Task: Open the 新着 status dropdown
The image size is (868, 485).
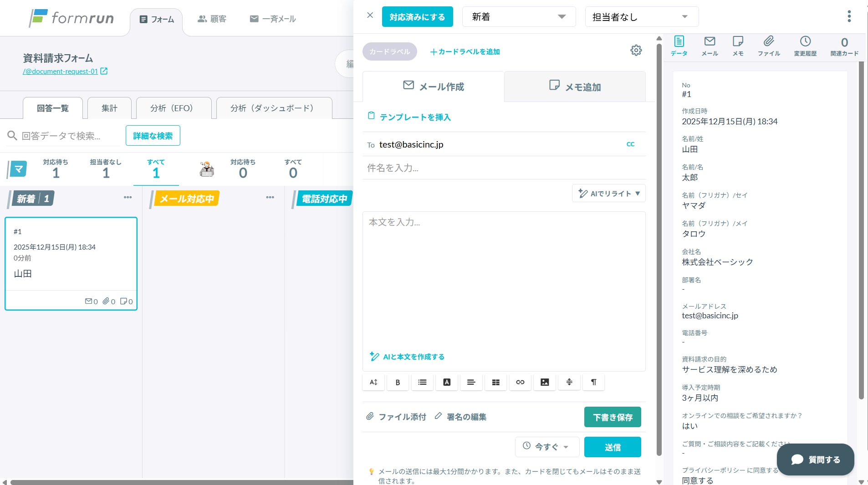Action: (x=519, y=16)
